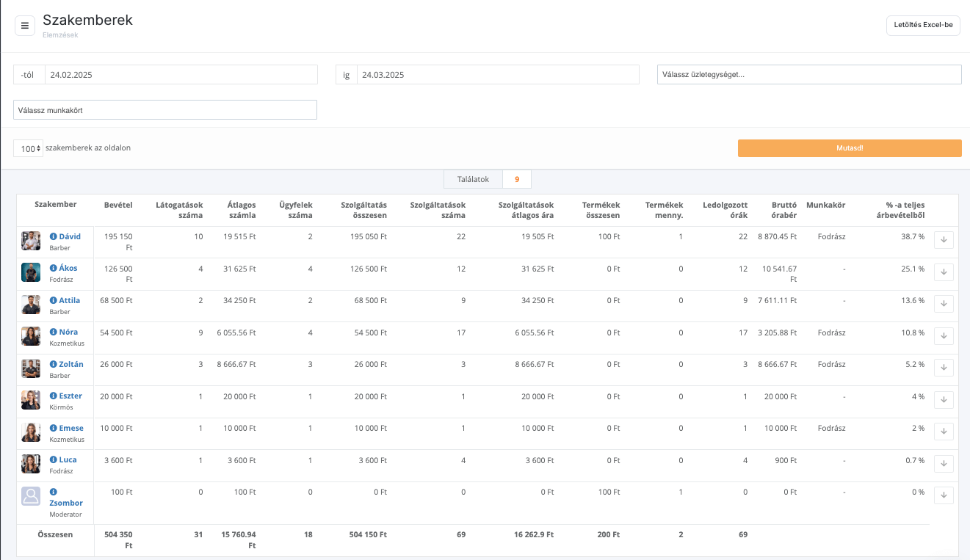This screenshot has width=970, height=560.
Task: Click Letöltés Excel-be button
Action: [923, 25]
